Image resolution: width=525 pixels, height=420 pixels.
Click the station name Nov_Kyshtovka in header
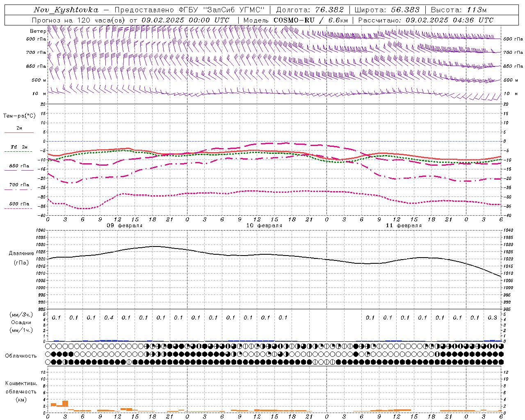pos(66,10)
